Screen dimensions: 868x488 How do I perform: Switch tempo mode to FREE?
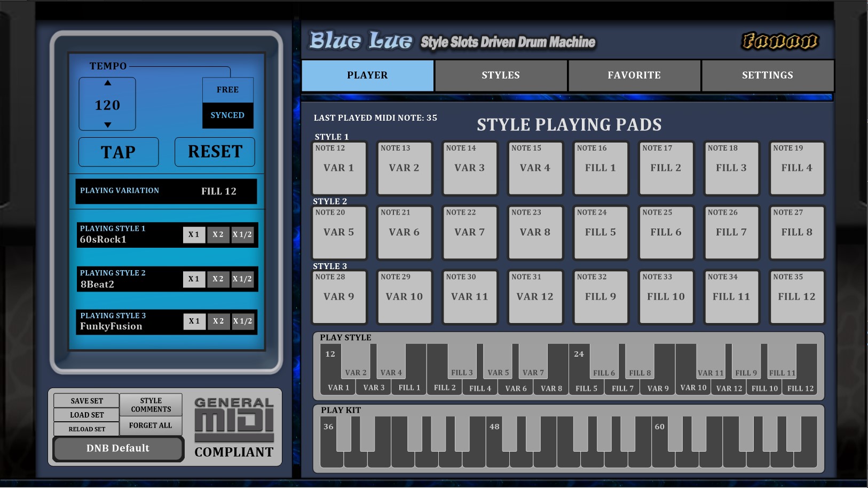227,89
